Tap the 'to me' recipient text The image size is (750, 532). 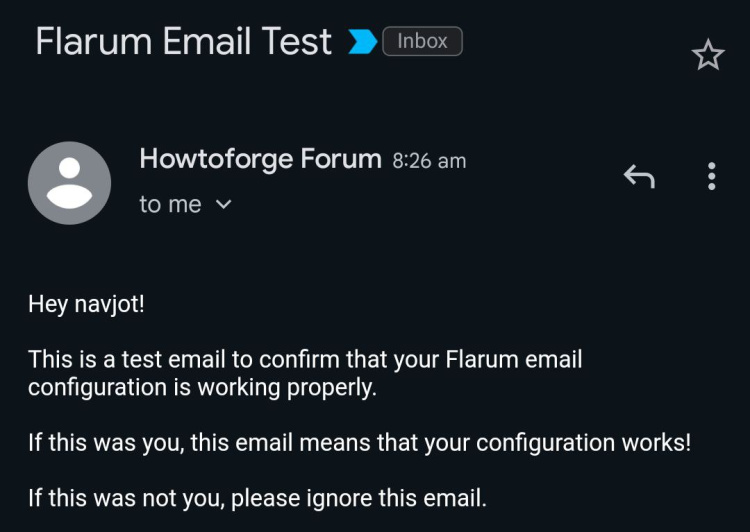point(170,205)
